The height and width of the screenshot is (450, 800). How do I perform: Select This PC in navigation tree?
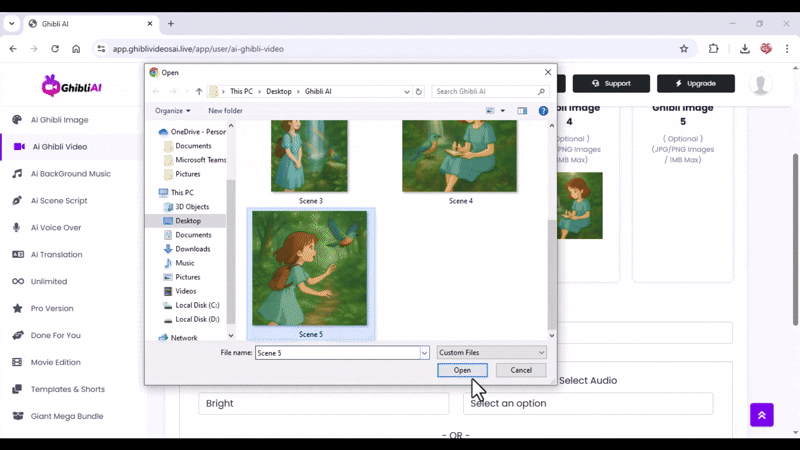[x=176, y=193]
